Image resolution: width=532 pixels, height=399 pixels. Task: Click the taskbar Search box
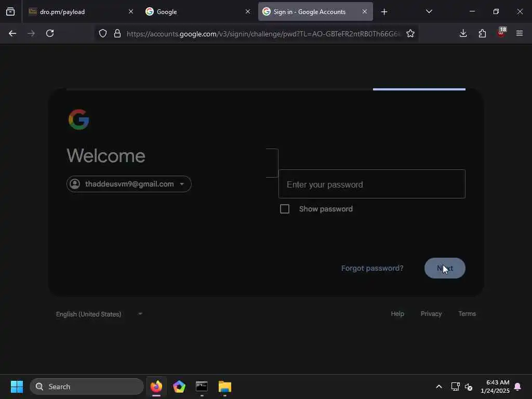click(x=87, y=387)
